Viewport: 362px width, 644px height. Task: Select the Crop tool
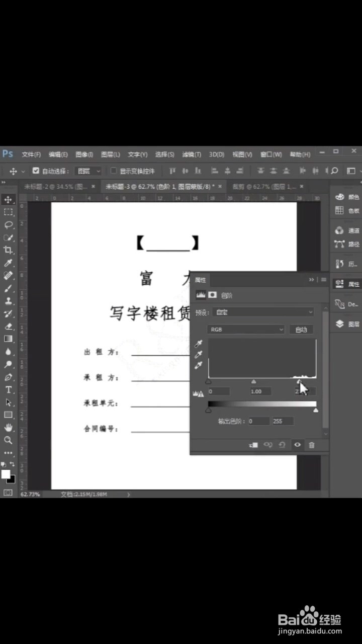[8, 250]
